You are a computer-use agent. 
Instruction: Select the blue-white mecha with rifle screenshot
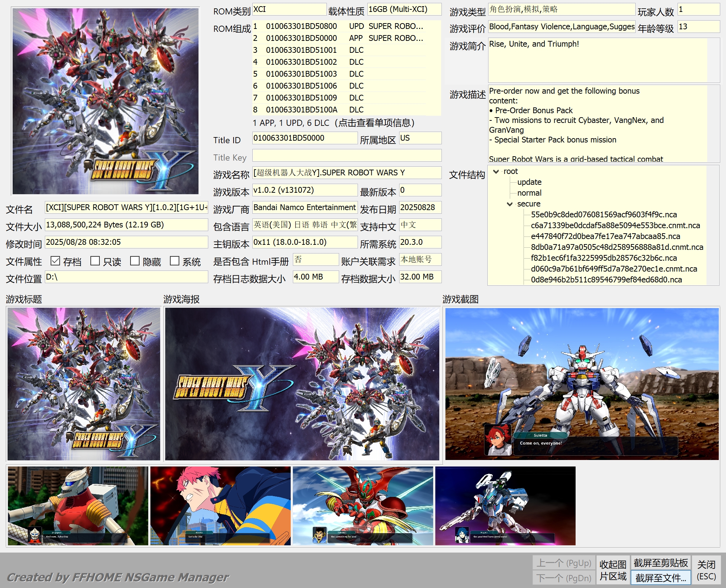pos(505,506)
